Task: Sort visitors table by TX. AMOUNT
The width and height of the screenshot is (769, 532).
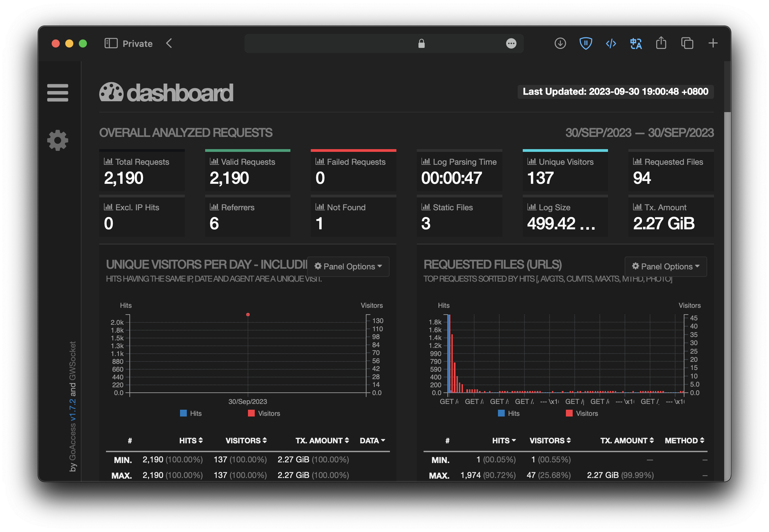Action: coord(322,441)
